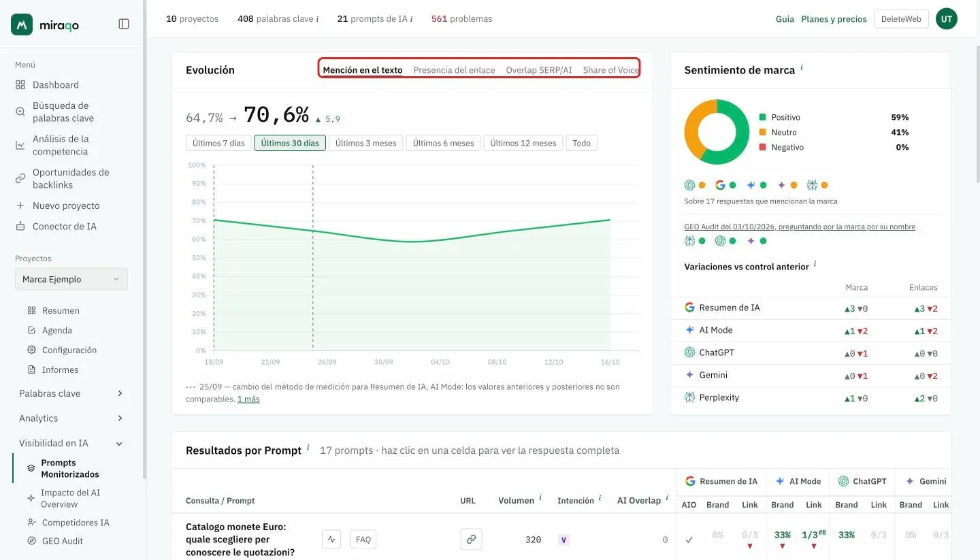Image resolution: width=980 pixels, height=560 pixels.
Task: Open Dashboard from the sidebar menu
Action: click(x=56, y=84)
